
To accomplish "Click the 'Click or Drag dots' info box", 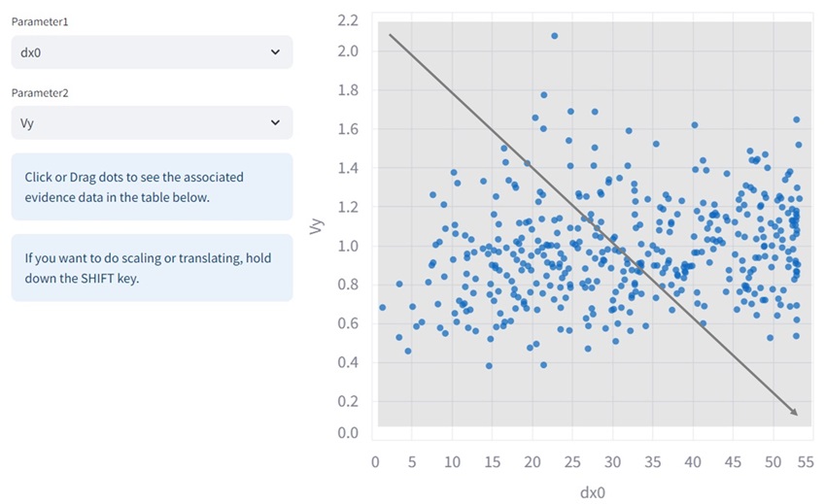I will pyautogui.click(x=151, y=186).
